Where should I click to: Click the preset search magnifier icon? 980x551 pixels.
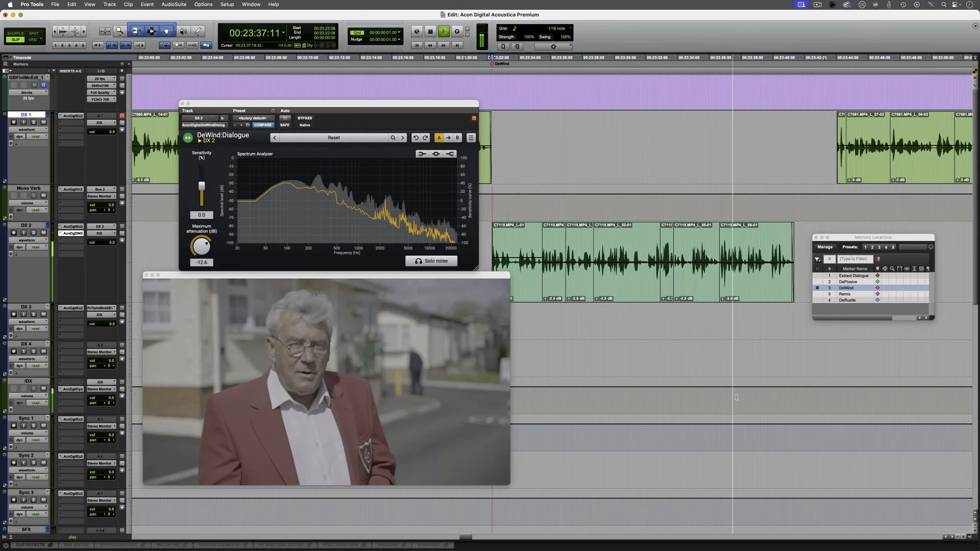point(393,138)
